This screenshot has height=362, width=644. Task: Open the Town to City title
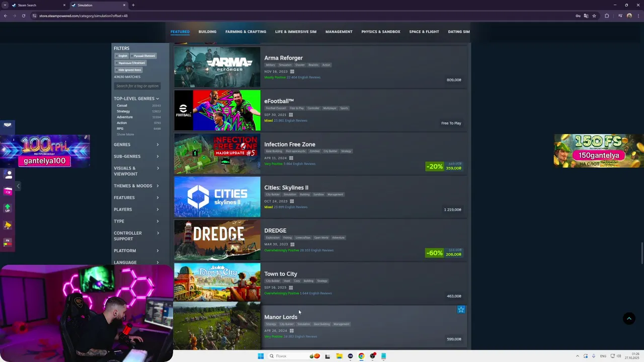(x=281, y=274)
